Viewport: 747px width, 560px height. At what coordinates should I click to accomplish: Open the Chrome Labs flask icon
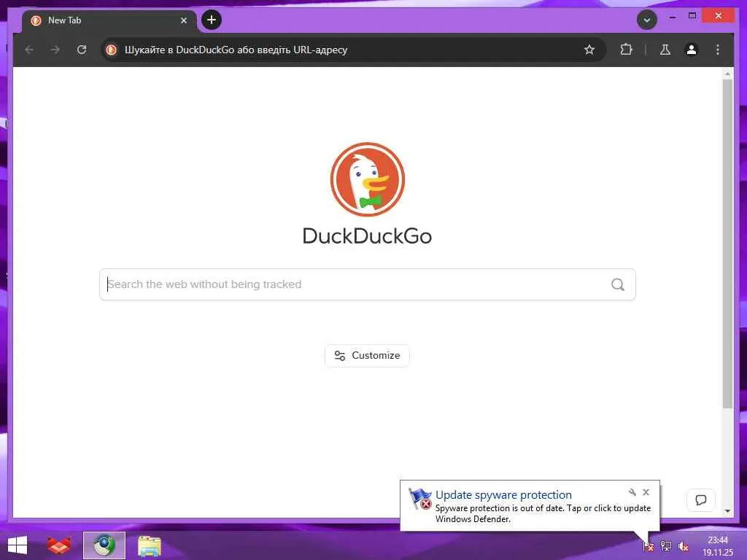click(665, 50)
